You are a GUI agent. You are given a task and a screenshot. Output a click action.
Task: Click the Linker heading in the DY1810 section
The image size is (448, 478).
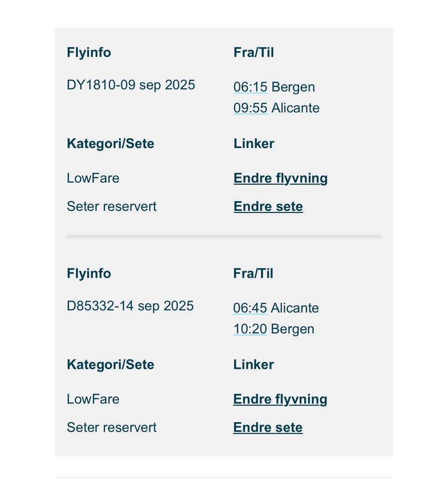coord(254,143)
